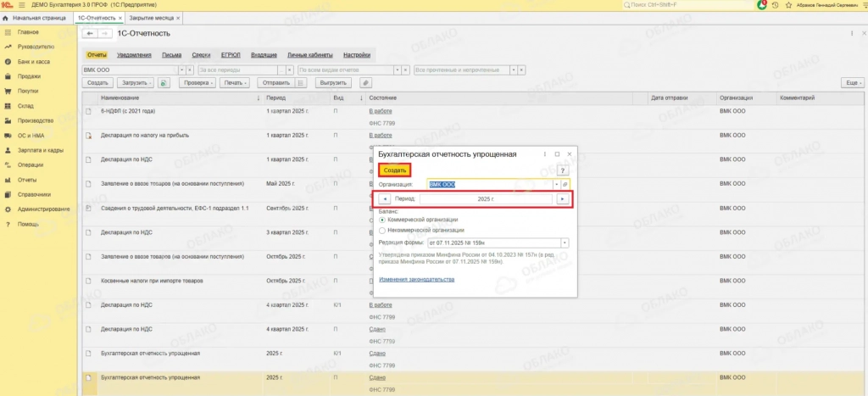
Task: Open favorites star icon
Action: click(x=788, y=4)
